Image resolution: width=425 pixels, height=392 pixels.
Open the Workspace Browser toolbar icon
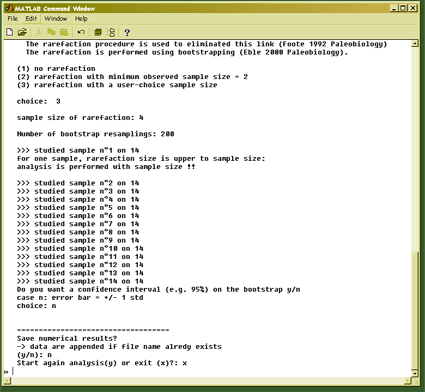click(x=98, y=32)
